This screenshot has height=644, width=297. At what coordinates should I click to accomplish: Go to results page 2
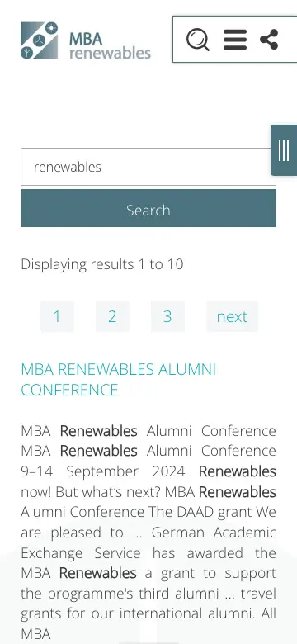tap(112, 316)
